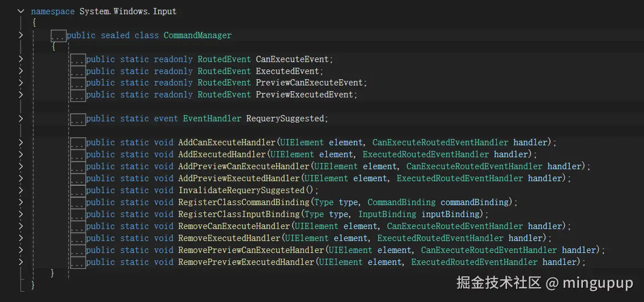The image size is (644, 302).
Task: Click the EventHandler type name
Action: coord(212,119)
